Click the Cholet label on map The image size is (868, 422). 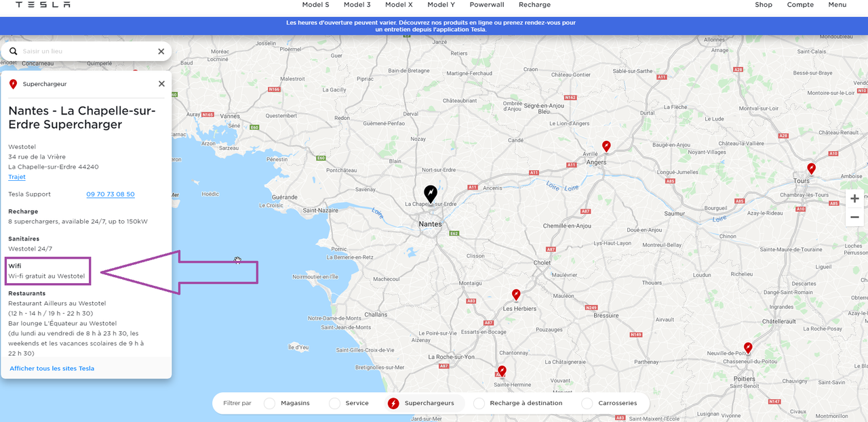coord(542,262)
